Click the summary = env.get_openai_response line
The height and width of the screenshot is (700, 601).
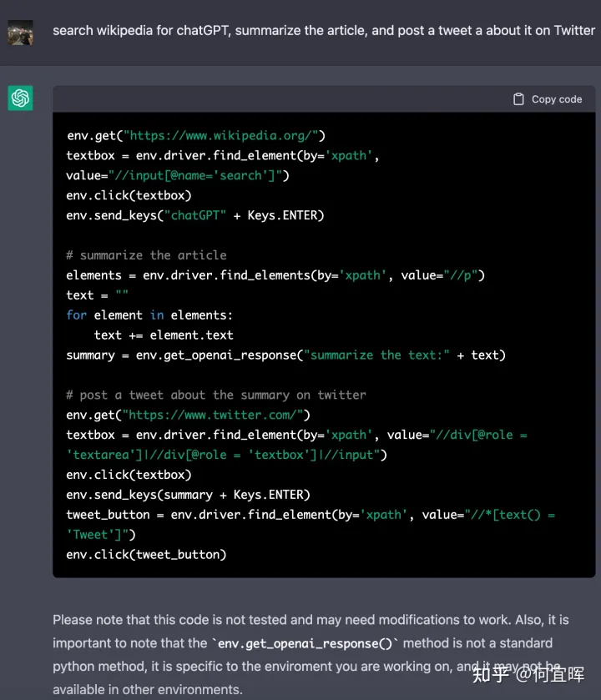click(x=285, y=355)
